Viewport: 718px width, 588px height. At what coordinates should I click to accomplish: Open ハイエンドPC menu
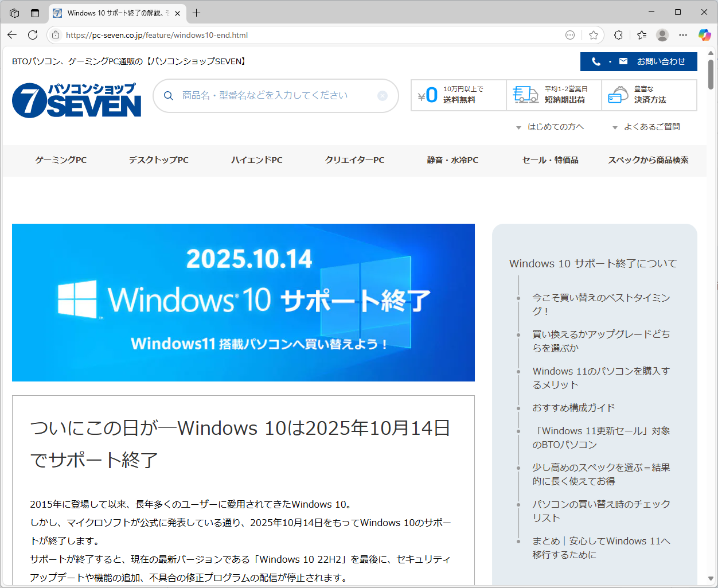[257, 160]
